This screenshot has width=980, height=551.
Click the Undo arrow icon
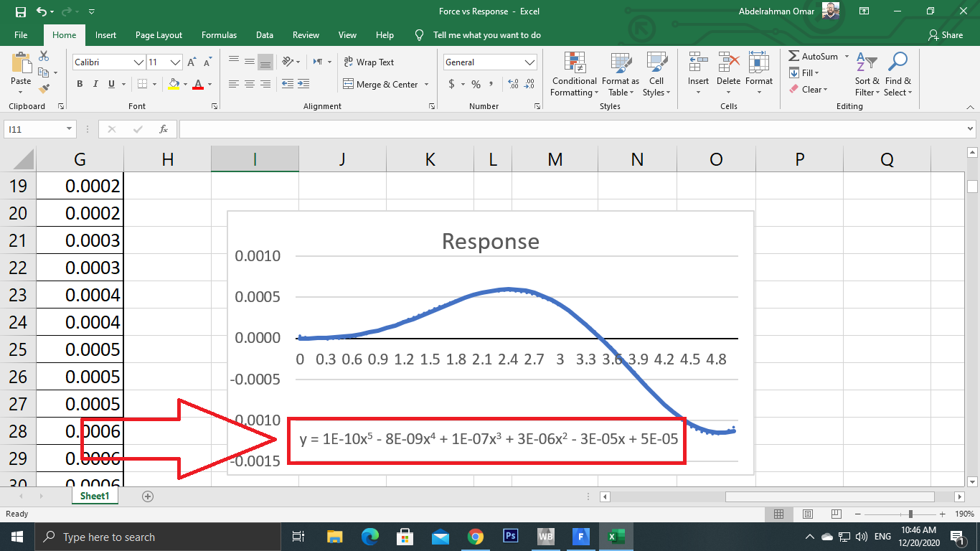(x=42, y=11)
